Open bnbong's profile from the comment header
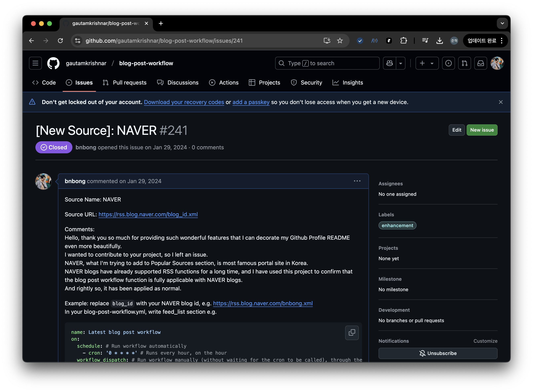533x392 pixels. pos(75,181)
